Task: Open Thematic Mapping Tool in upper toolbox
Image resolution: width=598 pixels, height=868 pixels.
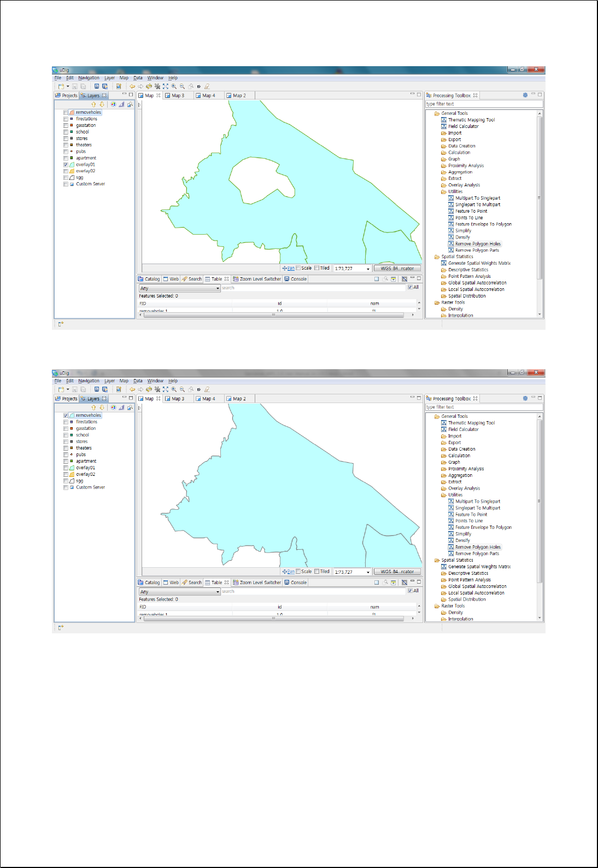Action: pyautogui.click(x=471, y=120)
